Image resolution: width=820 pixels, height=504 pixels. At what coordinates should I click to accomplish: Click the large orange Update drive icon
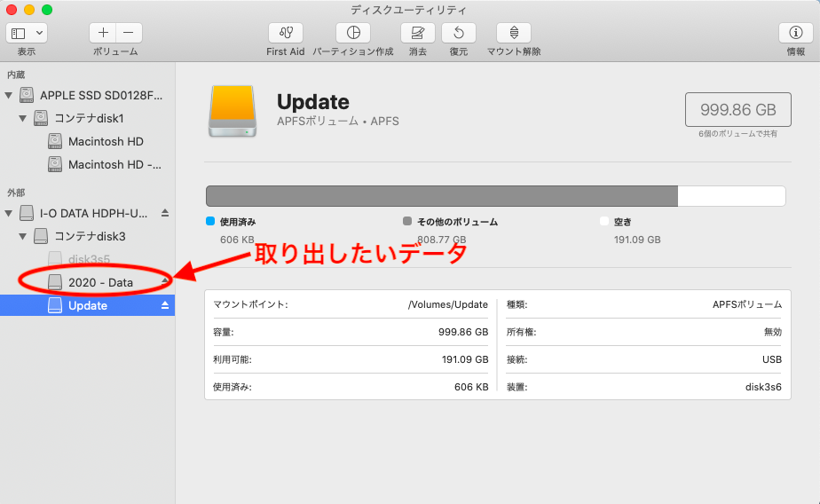233,112
